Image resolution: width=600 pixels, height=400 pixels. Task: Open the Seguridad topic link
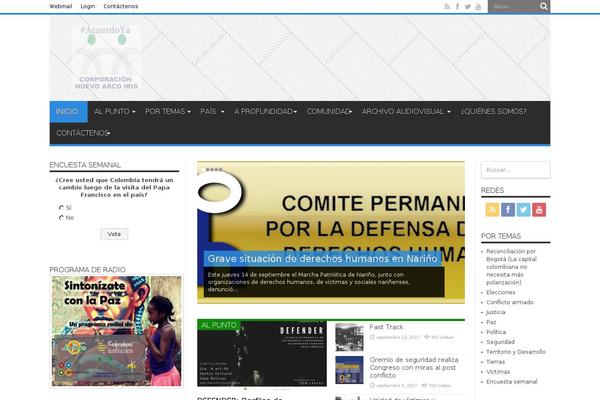pyautogui.click(x=500, y=342)
